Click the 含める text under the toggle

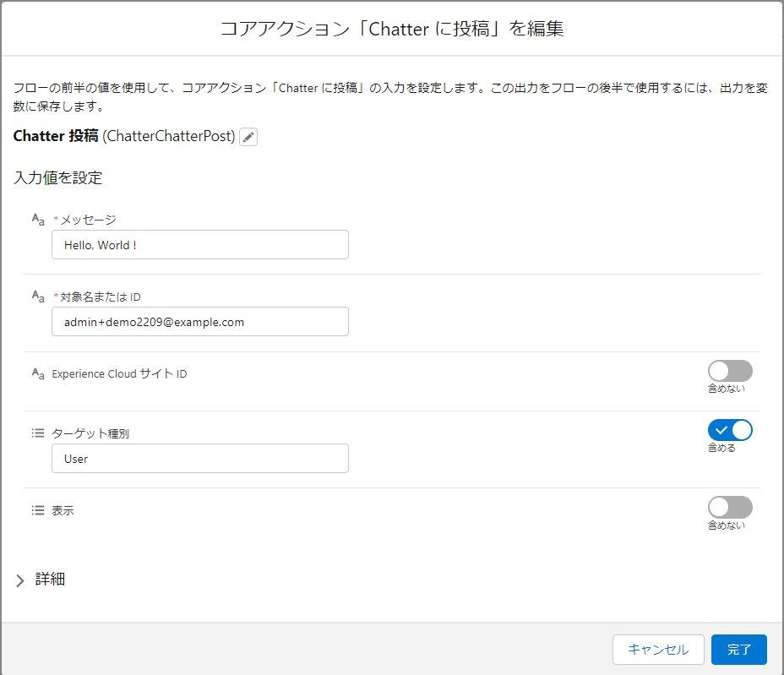click(x=721, y=448)
